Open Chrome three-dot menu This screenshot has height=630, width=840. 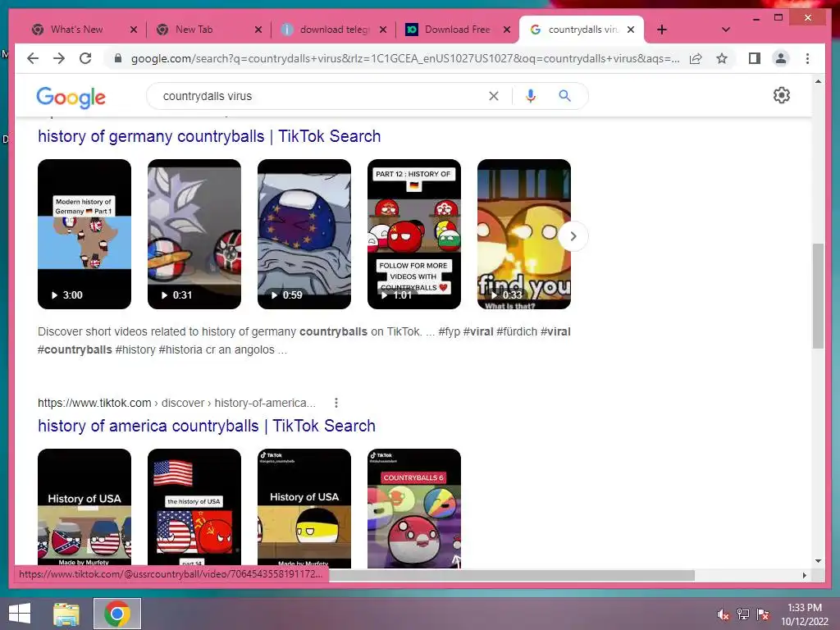[x=807, y=58]
